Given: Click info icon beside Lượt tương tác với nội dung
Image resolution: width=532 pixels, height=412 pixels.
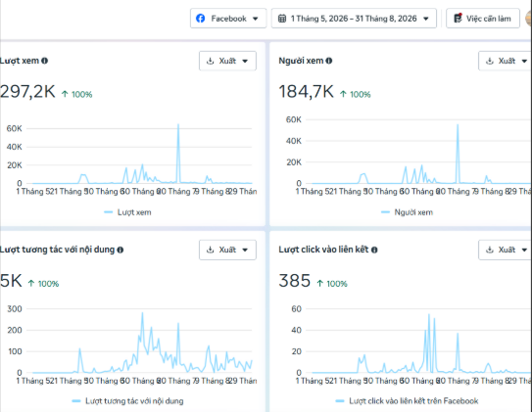Looking at the screenshot, I should point(121,251).
